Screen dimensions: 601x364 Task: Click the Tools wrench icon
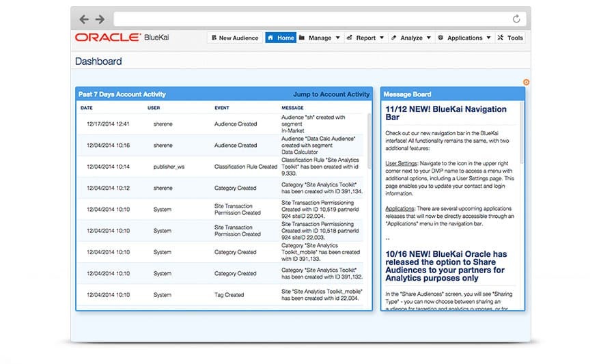500,38
